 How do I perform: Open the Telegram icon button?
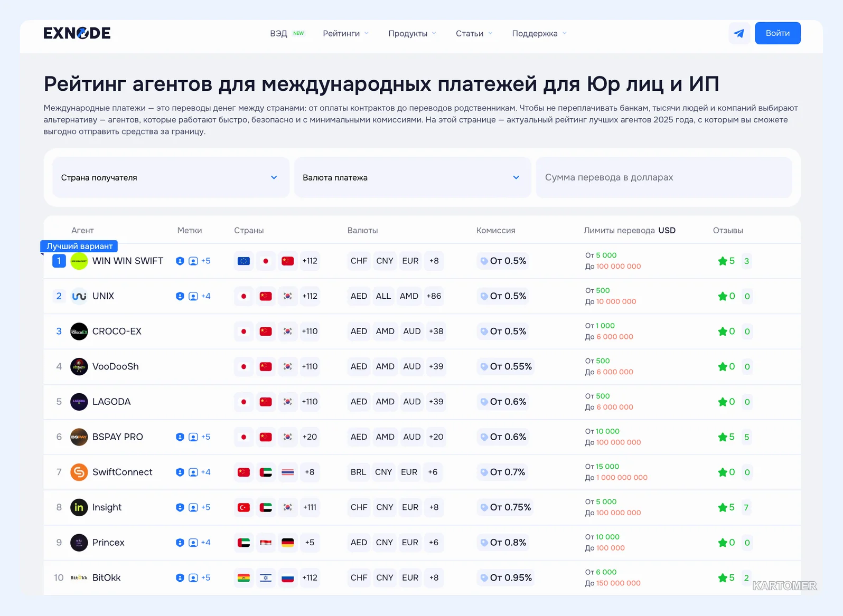pyautogui.click(x=739, y=33)
